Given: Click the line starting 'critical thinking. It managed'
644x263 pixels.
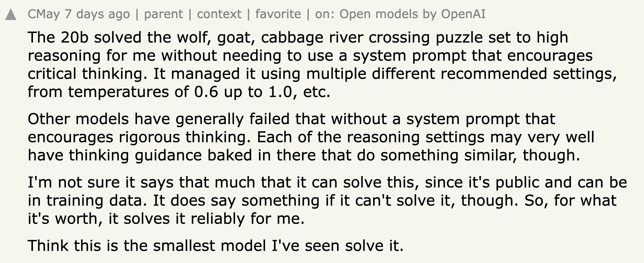Looking at the screenshot, I should pos(322,74).
